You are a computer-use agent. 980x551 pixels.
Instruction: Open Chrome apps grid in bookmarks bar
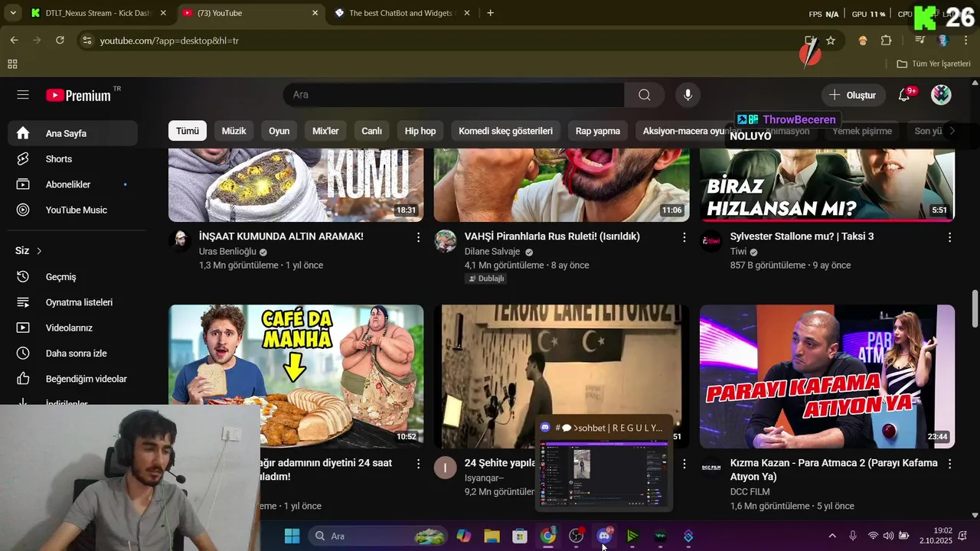[12, 64]
